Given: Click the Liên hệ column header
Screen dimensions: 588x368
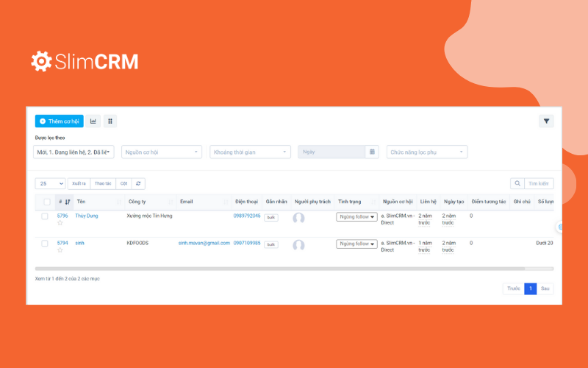Looking at the screenshot, I should (428, 202).
